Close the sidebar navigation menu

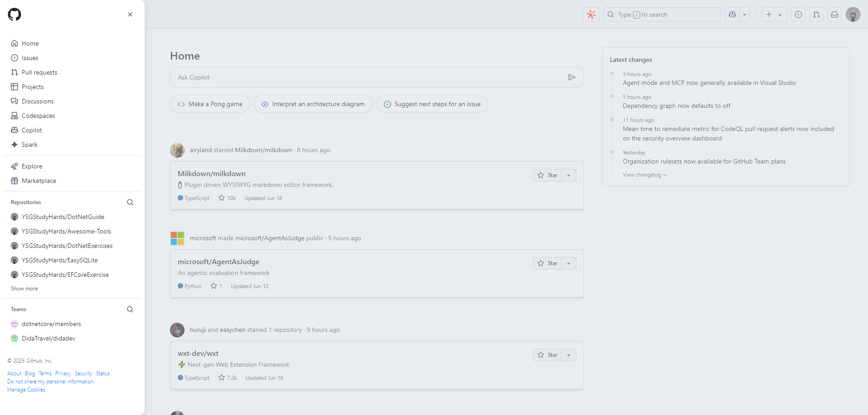(130, 14)
